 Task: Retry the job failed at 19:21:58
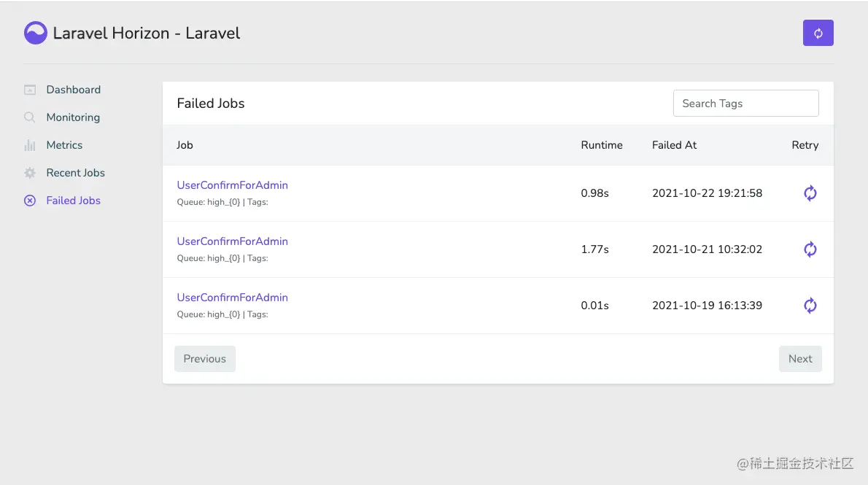pos(810,193)
